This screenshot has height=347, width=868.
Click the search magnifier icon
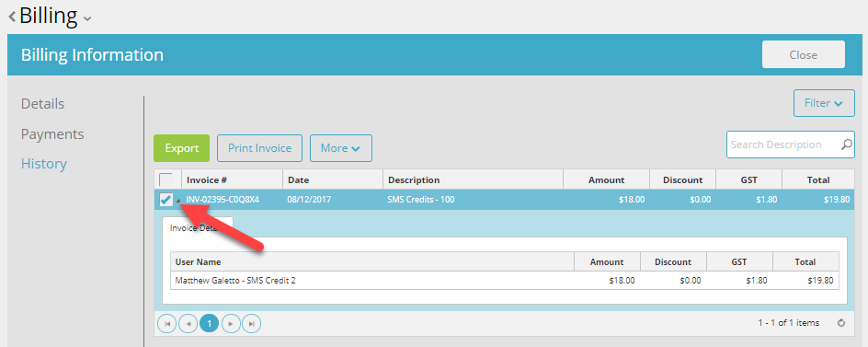click(x=847, y=145)
